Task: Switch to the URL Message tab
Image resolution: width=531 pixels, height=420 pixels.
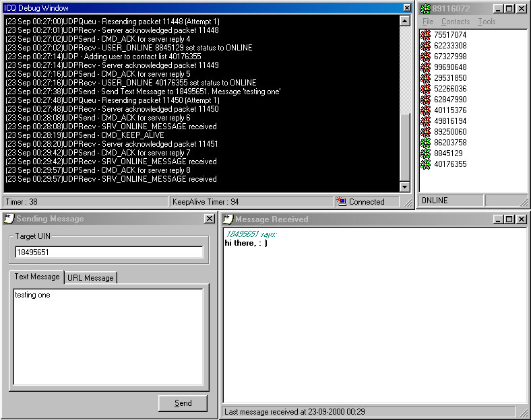Action: 90,277
